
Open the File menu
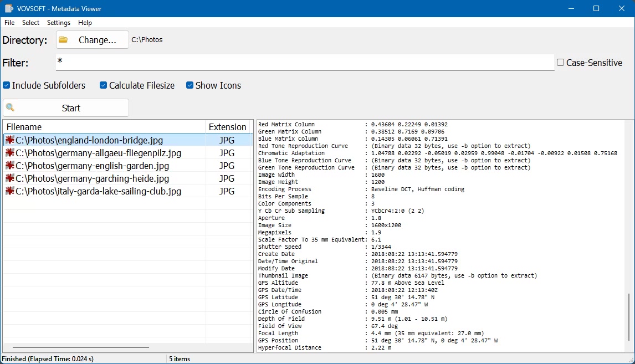(x=9, y=23)
